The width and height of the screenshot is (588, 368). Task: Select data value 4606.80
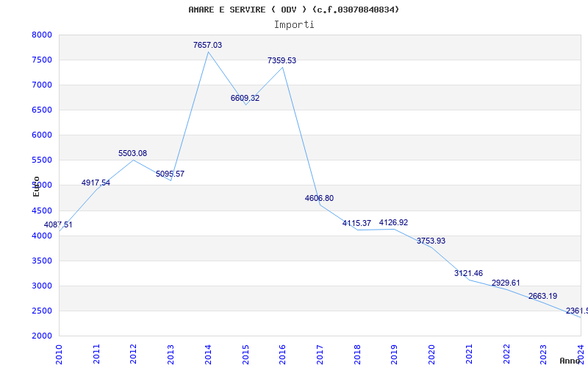tap(319, 198)
